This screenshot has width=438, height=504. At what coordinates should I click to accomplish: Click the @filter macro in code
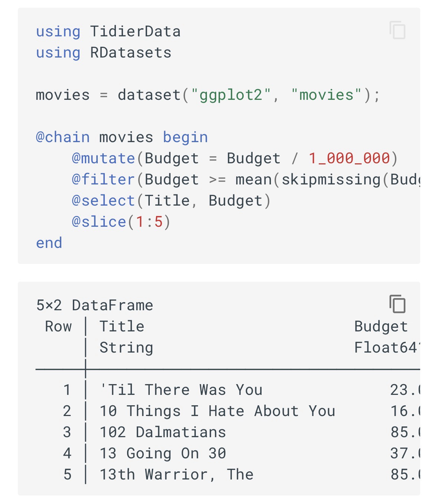pos(103,180)
